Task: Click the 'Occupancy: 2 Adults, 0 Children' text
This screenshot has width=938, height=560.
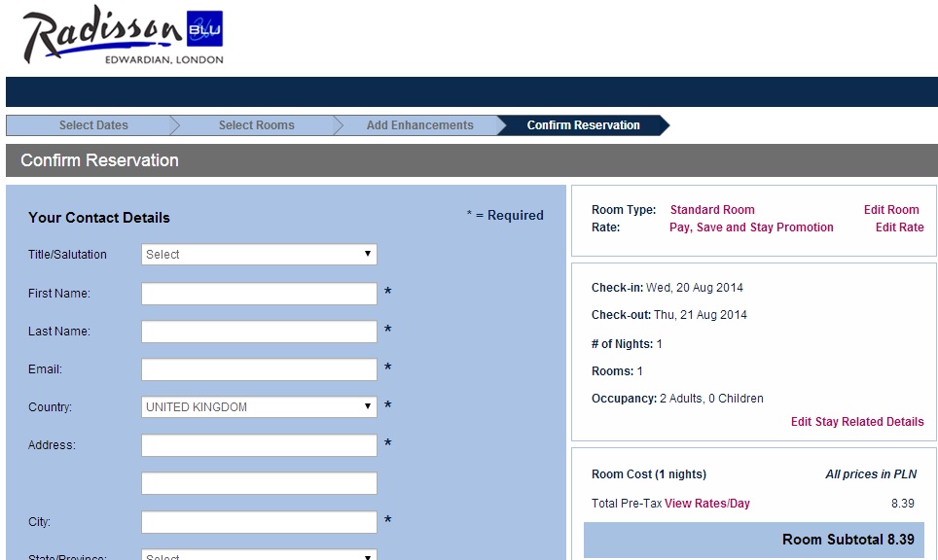Action: click(x=677, y=398)
